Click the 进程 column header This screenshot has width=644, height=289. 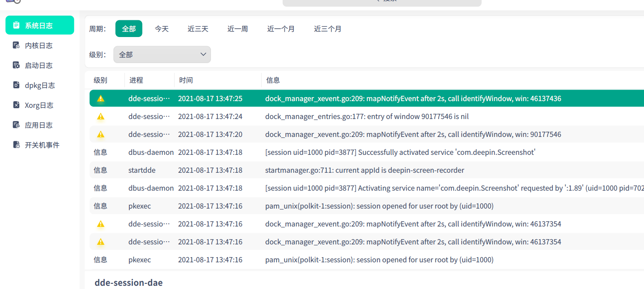tap(136, 80)
